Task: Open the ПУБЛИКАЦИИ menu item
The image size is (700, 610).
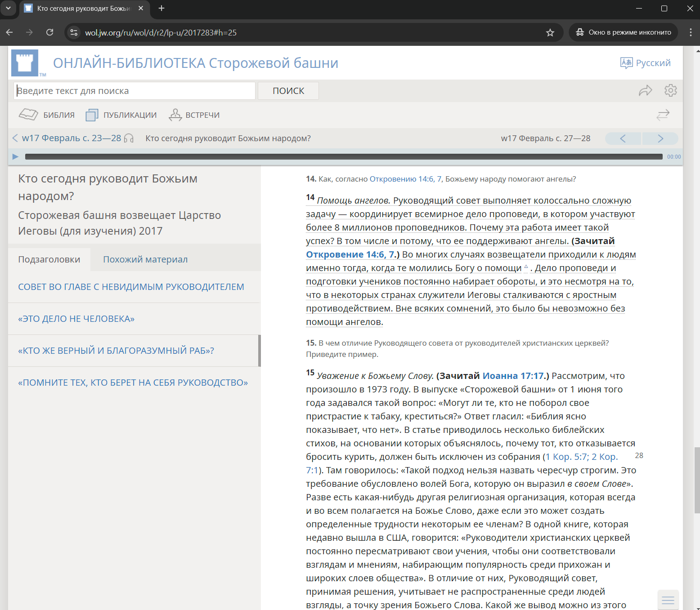Action: tap(121, 115)
